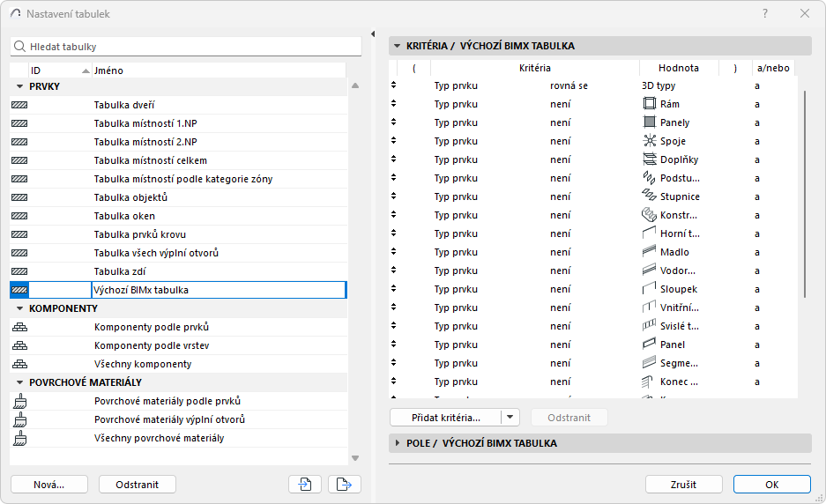Screen dimensions: 826x504
Task: Click the Tabulka dveří hatch icon
Action: 19,105
